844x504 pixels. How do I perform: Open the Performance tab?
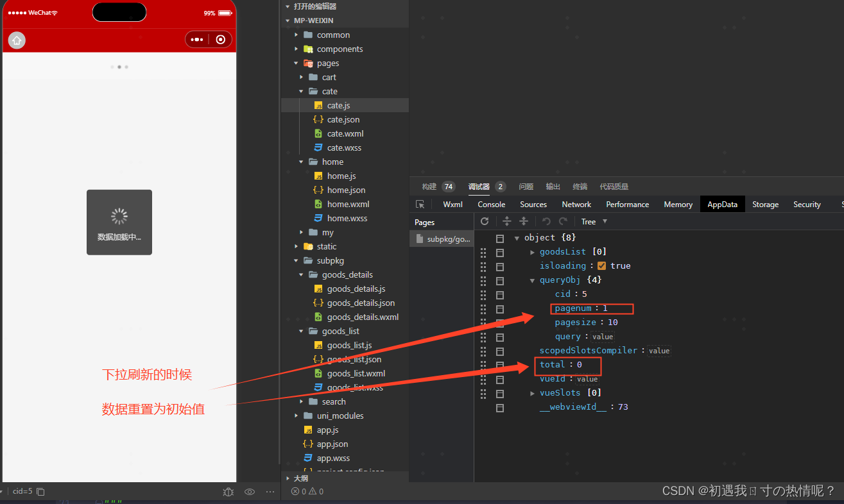pyautogui.click(x=628, y=205)
